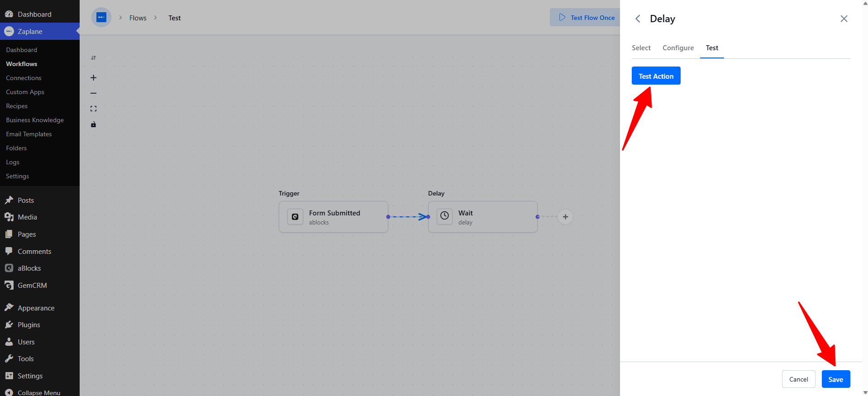The image size is (868, 396).
Task: Click the canvas zoom out minus icon
Action: [93, 93]
